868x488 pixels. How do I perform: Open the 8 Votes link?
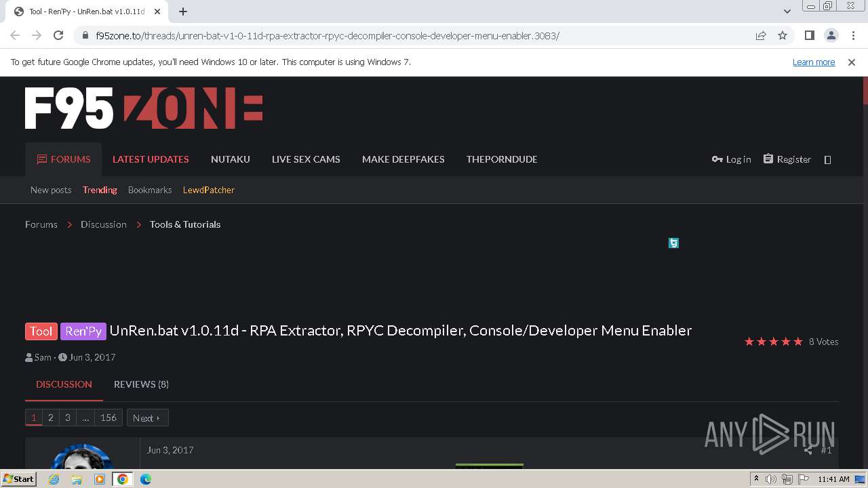pos(824,342)
